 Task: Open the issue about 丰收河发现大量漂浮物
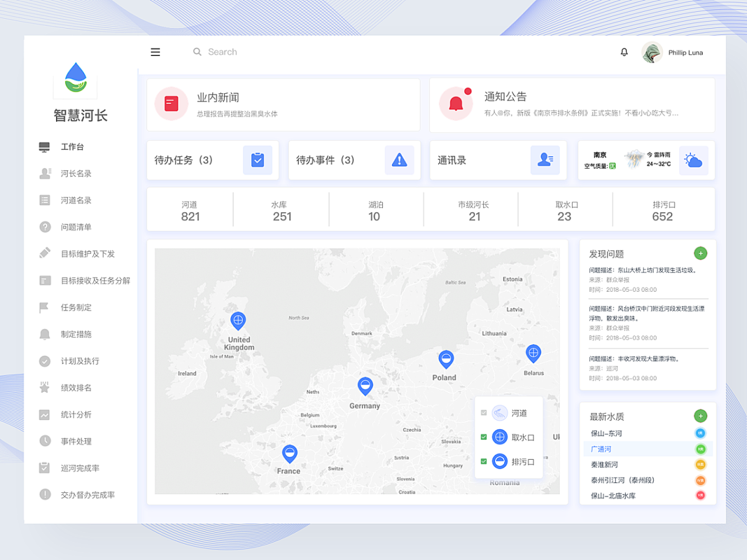click(647, 368)
